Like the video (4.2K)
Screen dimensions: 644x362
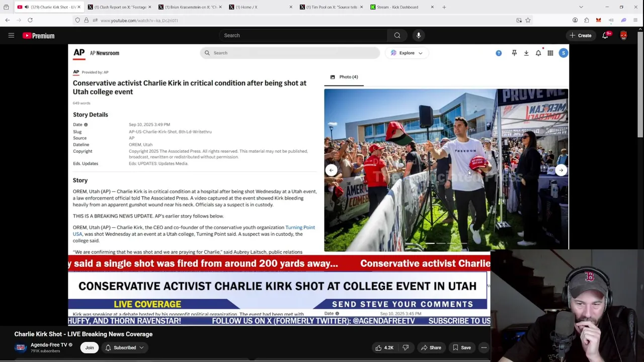click(384, 347)
